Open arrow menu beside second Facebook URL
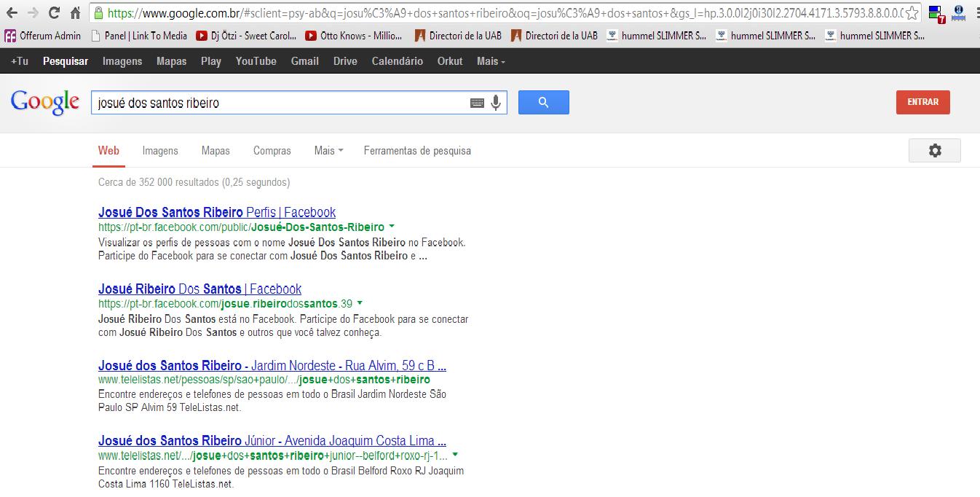The image size is (980, 497). click(x=360, y=303)
